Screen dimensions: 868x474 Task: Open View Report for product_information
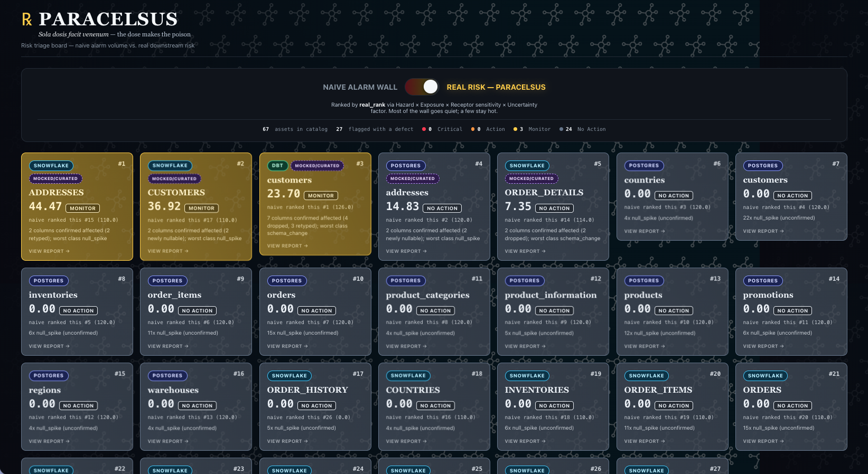point(525,346)
